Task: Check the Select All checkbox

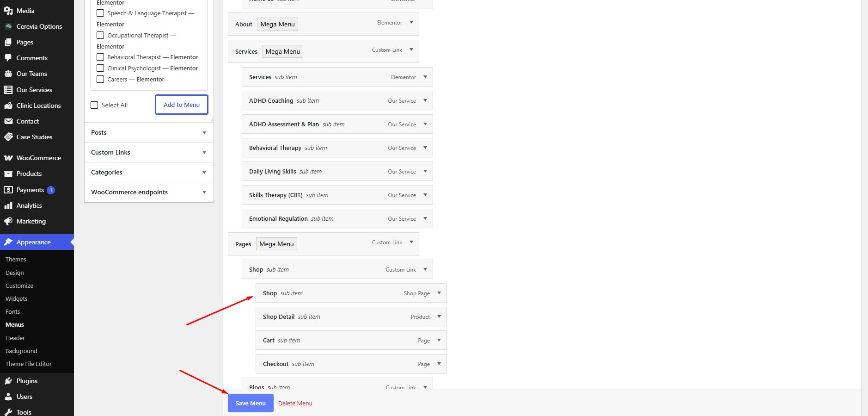Action: click(x=94, y=105)
